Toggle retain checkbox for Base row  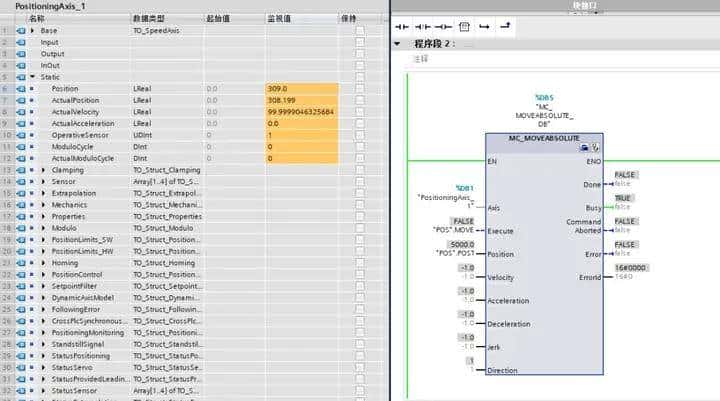coord(360,31)
